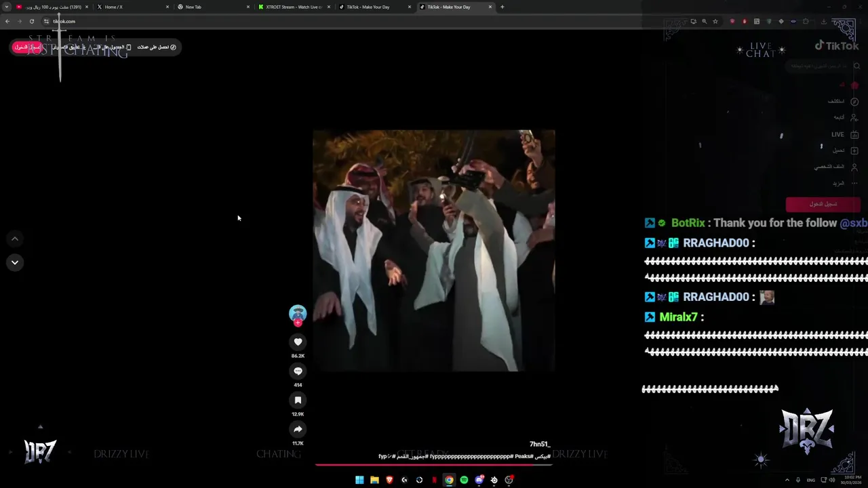Click BotRix username in live chat

click(x=688, y=223)
